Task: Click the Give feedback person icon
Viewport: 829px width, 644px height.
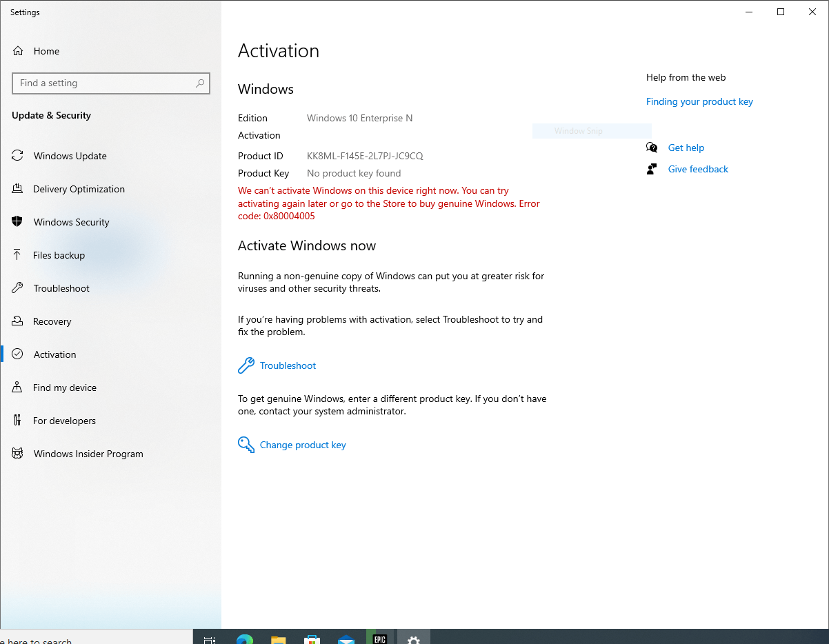Action: pyautogui.click(x=652, y=169)
